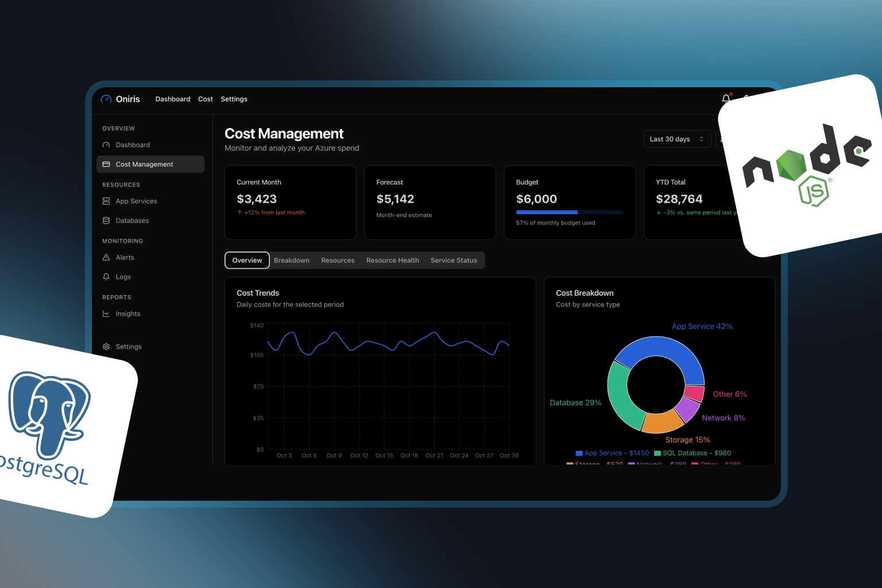This screenshot has height=588, width=882.
Task: Click the 'Cost Management' page heading
Action: (x=284, y=134)
